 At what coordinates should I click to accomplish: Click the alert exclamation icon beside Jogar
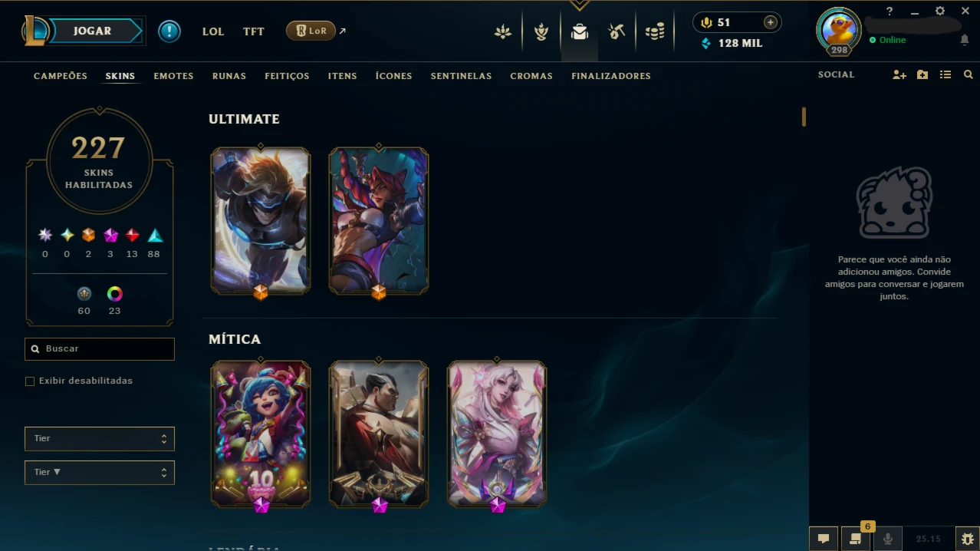click(x=169, y=31)
